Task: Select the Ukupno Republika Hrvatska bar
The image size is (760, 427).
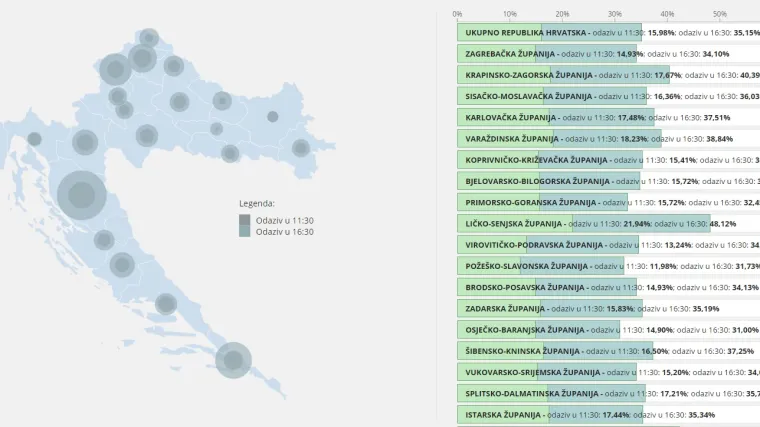Action: coord(549,32)
